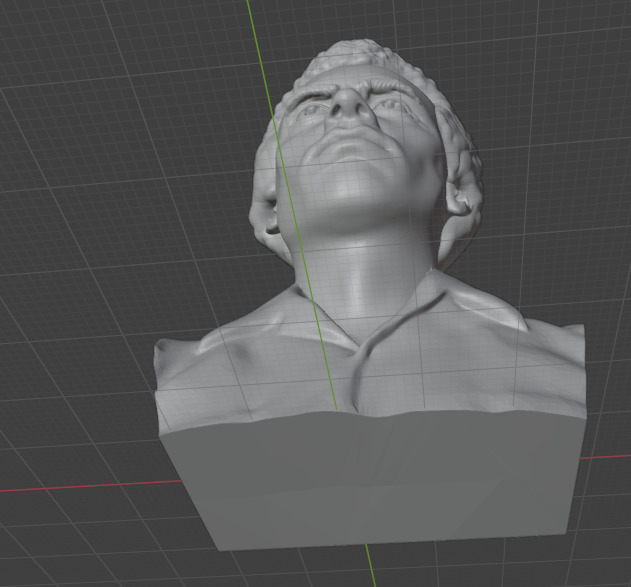Click the flat base of the bust
The height and width of the screenshot is (587, 631).
pos(372,481)
